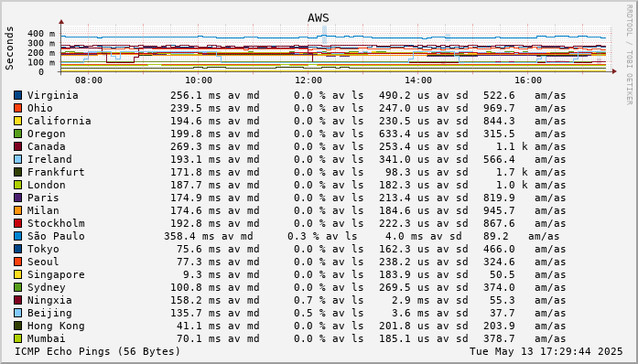Click the Sydney legend color swatch
638x364 pixels.
18,287
